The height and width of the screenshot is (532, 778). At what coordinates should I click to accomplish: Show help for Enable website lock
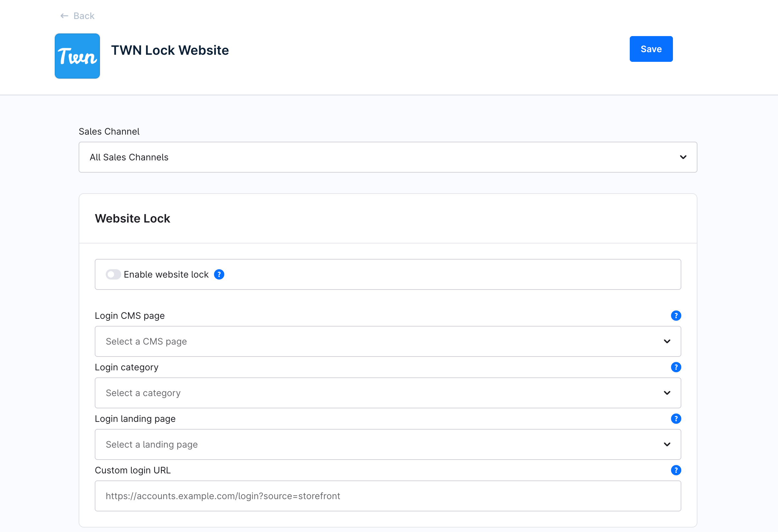tap(219, 274)
